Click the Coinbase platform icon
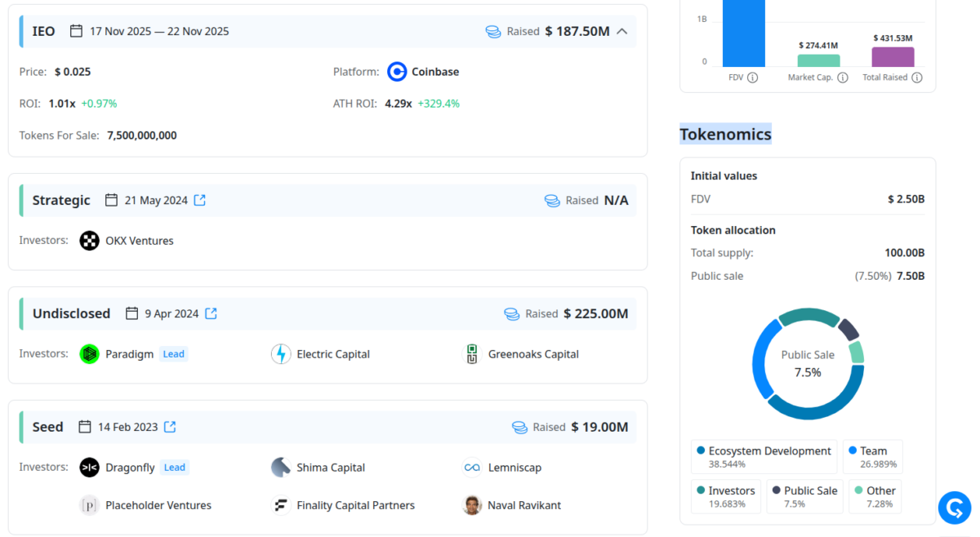The height and width of the screenshot is (537, 980). click(x=397, y=72)
